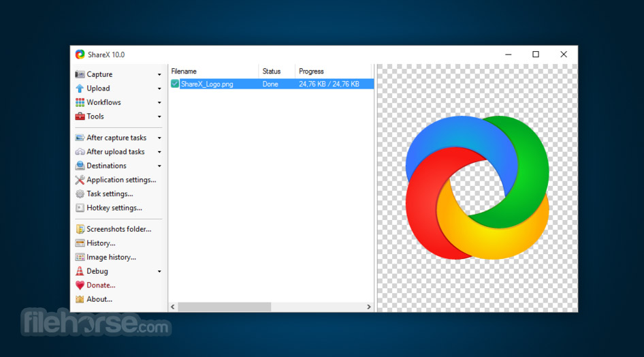This screenshot has width=644, height=357.
Task: Expand the Tools submenu arrow
Action: pos(159,117)
